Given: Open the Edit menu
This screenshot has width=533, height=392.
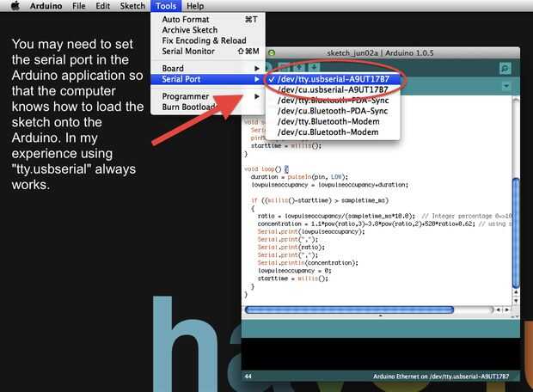Looking at the screenshot, I should pos(102,6).
